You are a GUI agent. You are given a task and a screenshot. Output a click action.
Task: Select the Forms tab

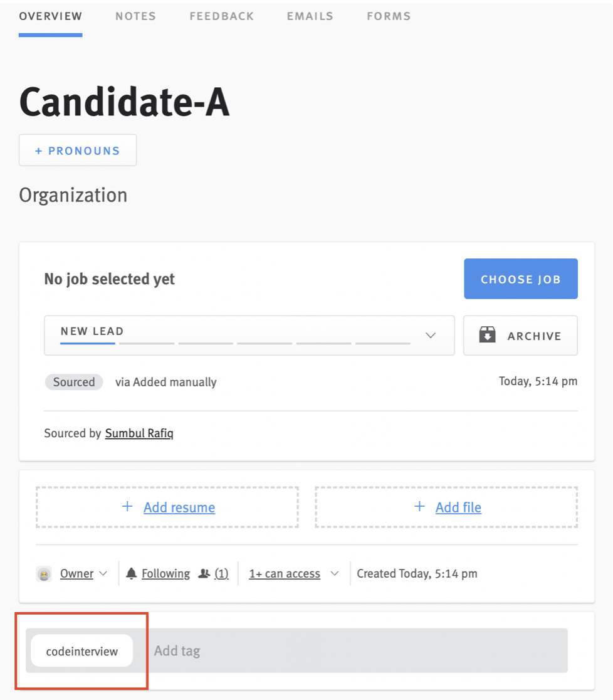point(389,16)
